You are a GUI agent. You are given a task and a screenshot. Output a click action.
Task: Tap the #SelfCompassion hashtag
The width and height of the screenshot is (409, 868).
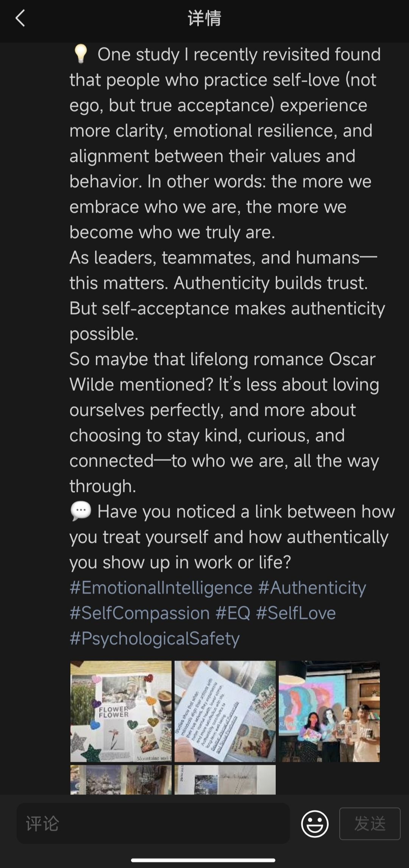139,613
